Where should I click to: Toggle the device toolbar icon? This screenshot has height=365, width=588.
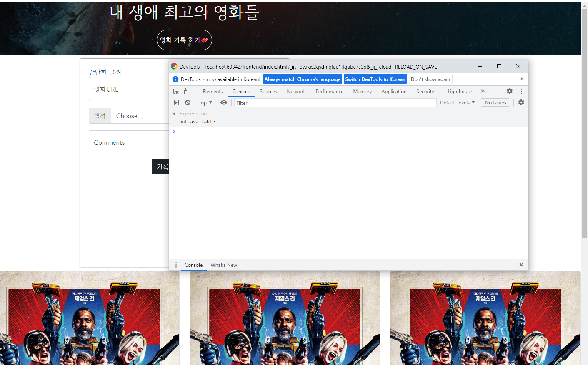point(187,91)
